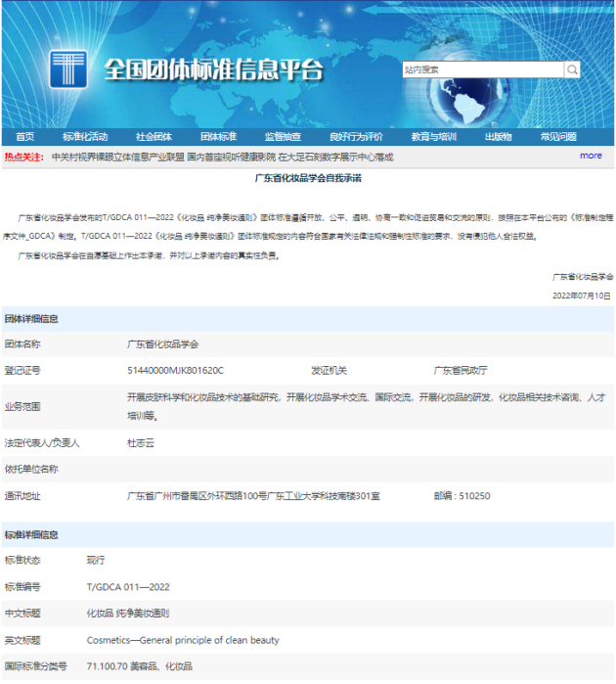The image size is (616, 684).
Task: Click the postal code 邮编 : 510250
Action: pos(462,496)
